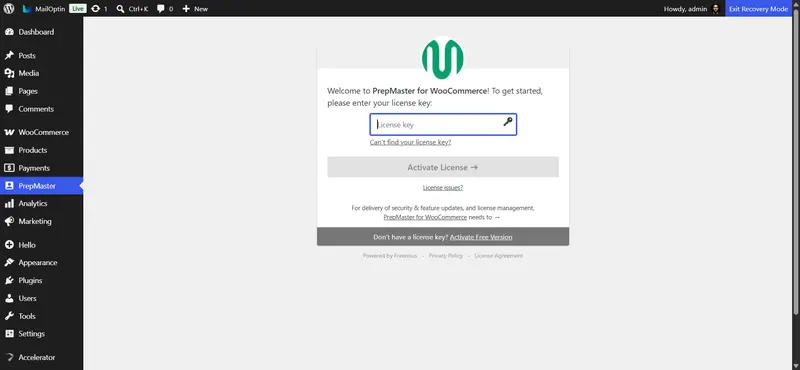800x370 pixels.
Task: Click Exit Recovery Mode button
Action: [758, 9]
